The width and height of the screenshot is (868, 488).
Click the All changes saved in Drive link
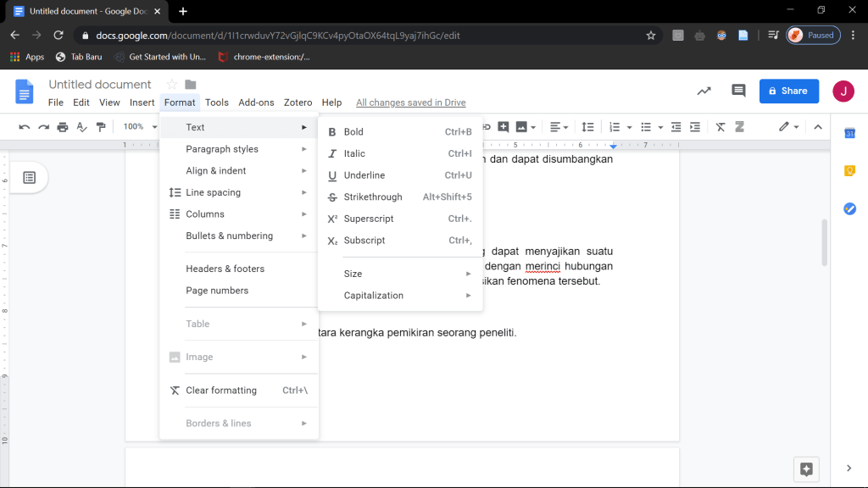pyautogui.click(x=410, y=103)
